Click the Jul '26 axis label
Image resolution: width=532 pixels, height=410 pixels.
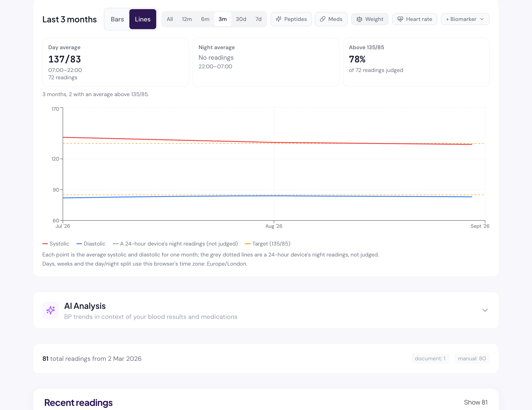point(63,226)
